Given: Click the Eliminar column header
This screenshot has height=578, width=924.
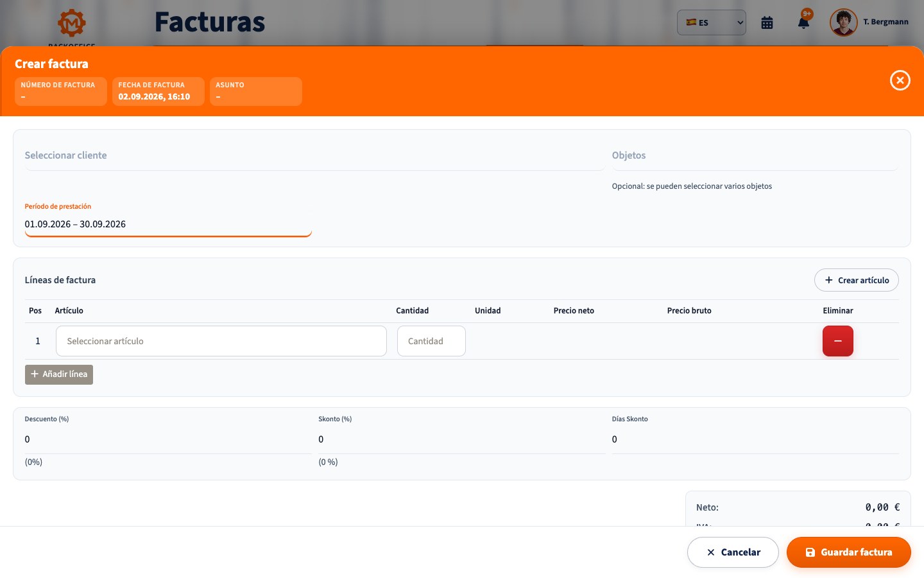Looking at the screenshot, I should pyautogui.click(x=838, y=311).
